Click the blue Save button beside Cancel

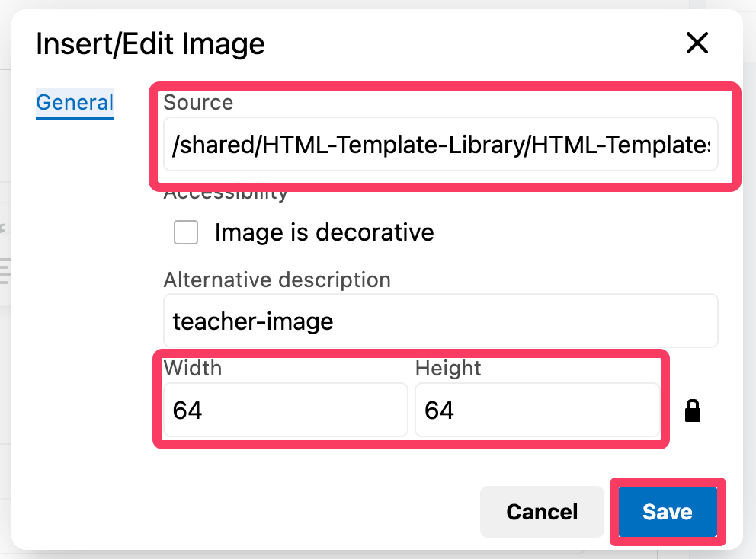click(x=667, y=512)
